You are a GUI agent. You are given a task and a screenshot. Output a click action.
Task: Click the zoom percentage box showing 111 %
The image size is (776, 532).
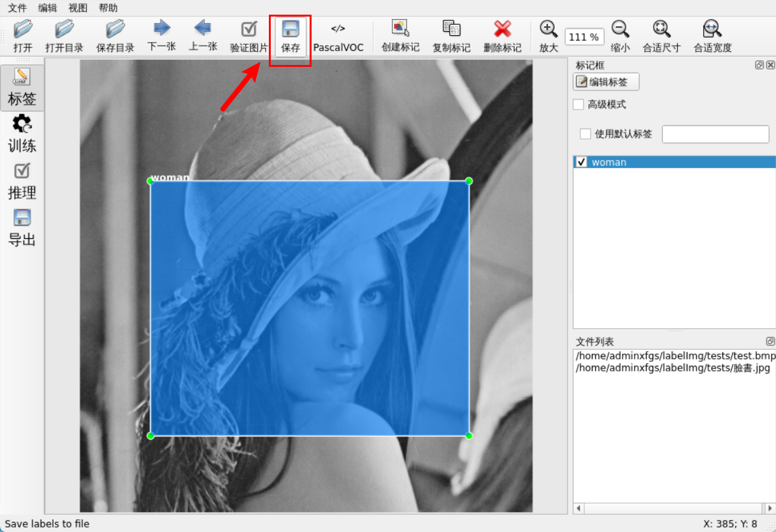pos(584,37)
